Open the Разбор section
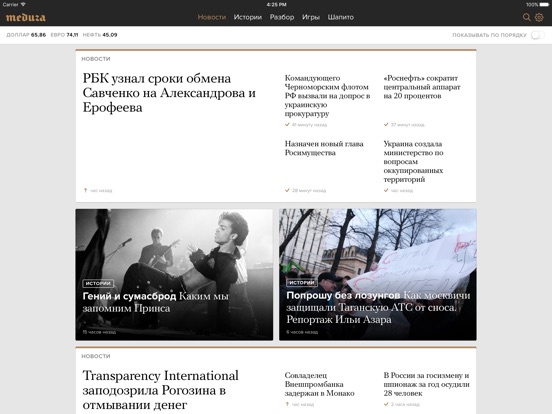The width and height of the screenshot is (552, 414). [x=282, y=17]
